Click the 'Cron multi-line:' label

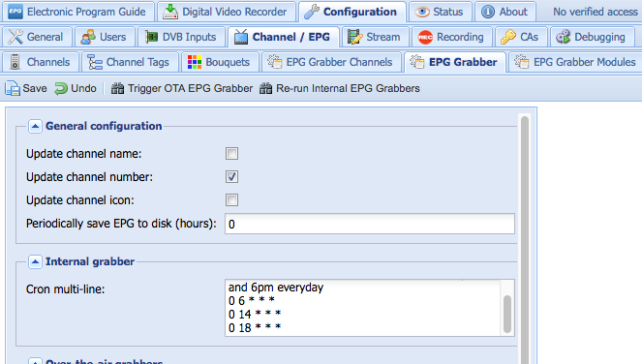pos(65,289)
